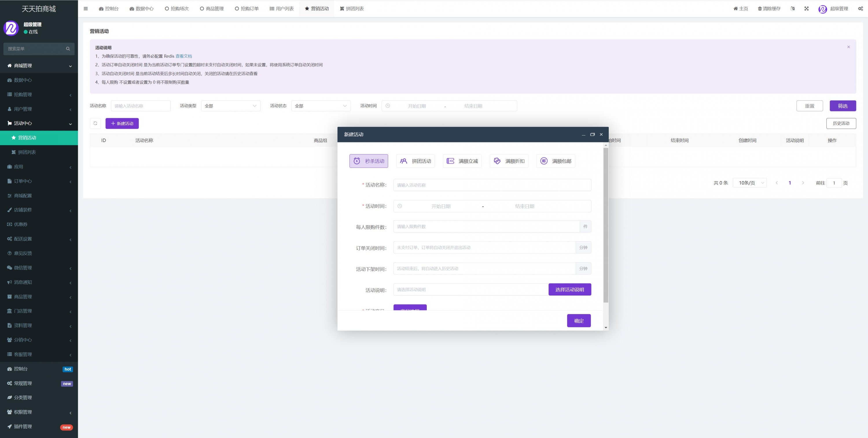This screenshot has width=868, height=438.
Task: Select 拼团活动 activity type
Action: pos(415,161)
